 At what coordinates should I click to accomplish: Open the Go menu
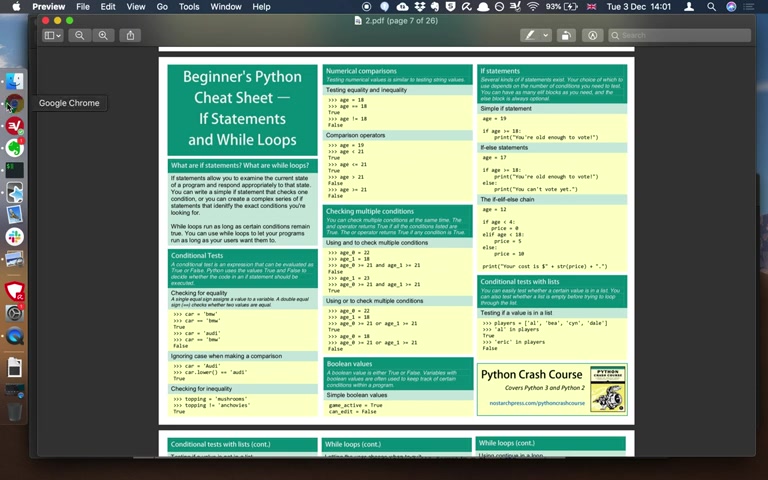click(162, 6)
